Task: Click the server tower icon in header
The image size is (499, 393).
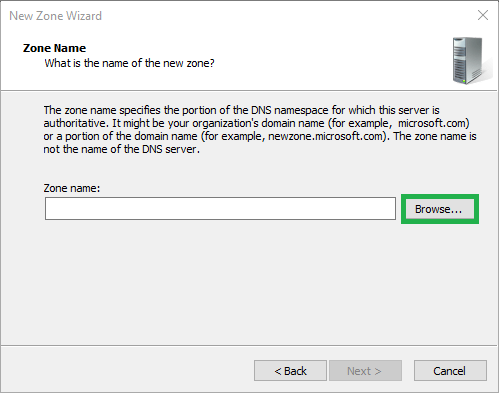Action: pyautogui.click(x=470, y=60)
